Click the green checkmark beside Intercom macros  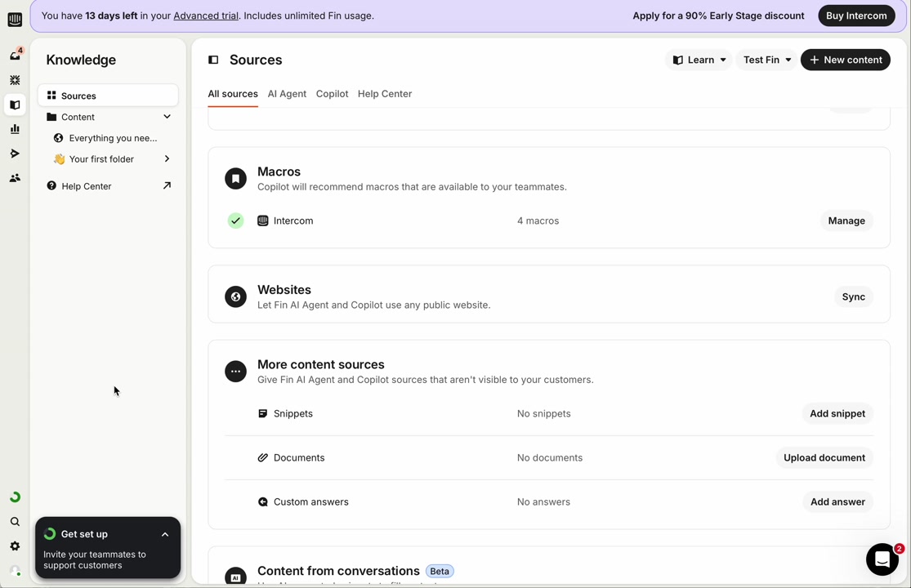(x=235, y=220)
